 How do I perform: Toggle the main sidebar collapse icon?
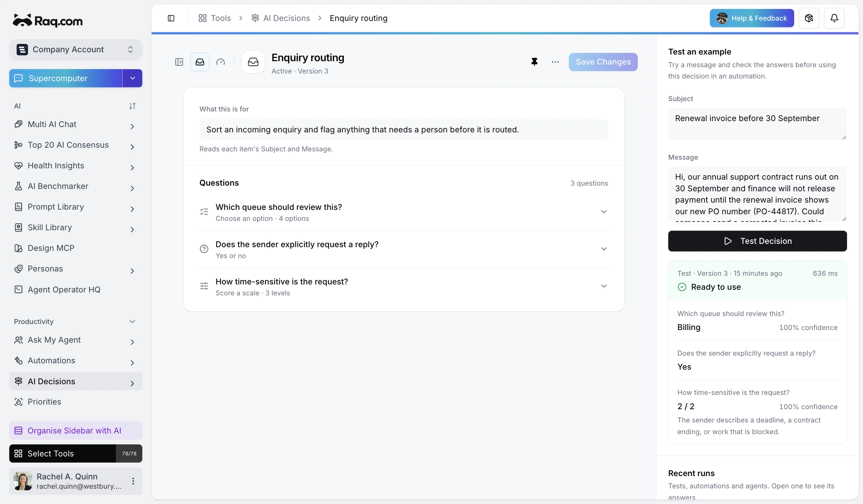pyautogui.click(x=171, y=18)
